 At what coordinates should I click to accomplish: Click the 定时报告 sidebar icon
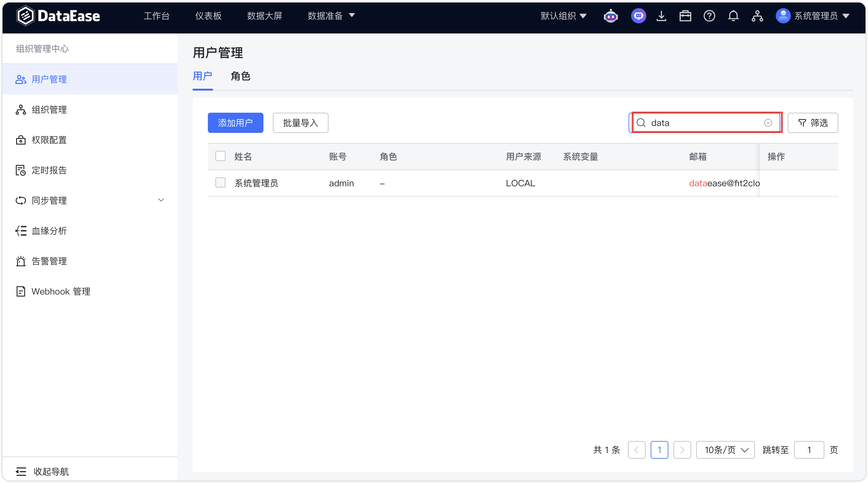tap(21, 170)
